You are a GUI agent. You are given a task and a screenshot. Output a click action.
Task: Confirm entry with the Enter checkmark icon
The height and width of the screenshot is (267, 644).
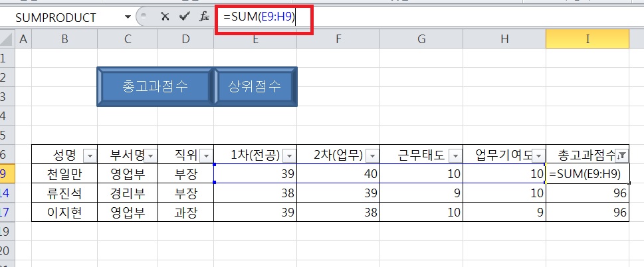click(184, 17)
